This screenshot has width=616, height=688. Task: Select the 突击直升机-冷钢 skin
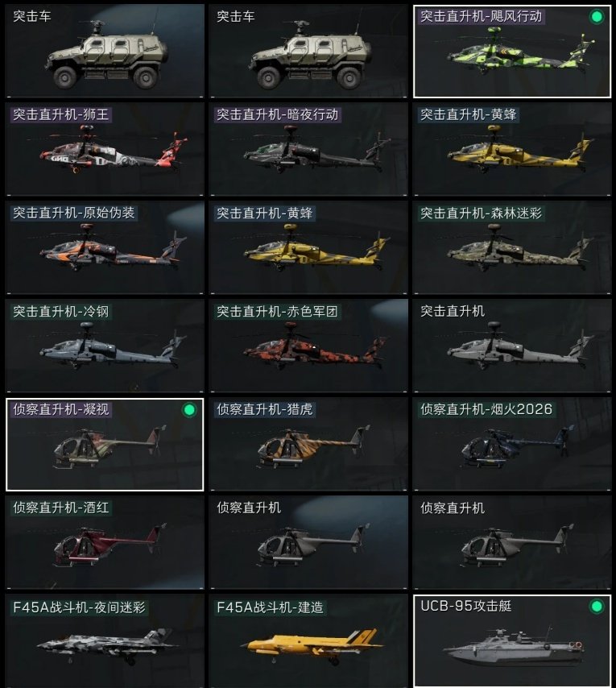tap(105, 346)
